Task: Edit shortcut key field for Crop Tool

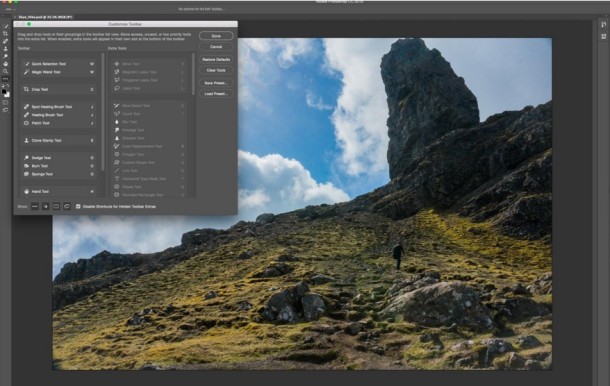Action: pos(92,89)
